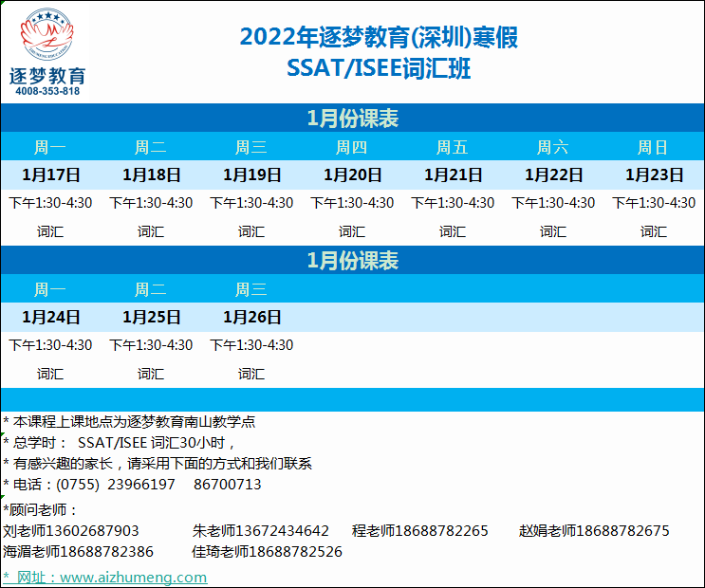Click the date cell 1月25日
The height and width of the screenshot is (588, 705).
pyautogui.click(x=152, y=317)
